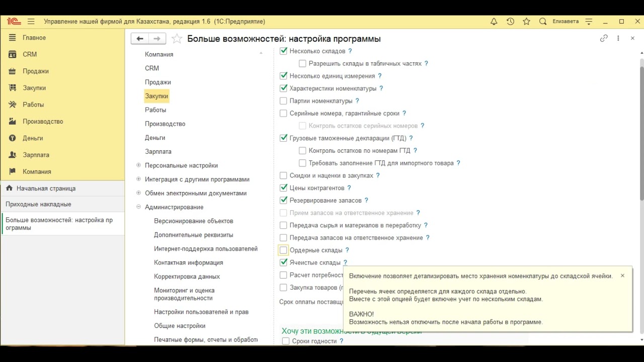Image resolution: width=644 pixels, height=362 pixels.
Task: Show help for Грузовые таможенные декларации
Action: click(411, 138)
